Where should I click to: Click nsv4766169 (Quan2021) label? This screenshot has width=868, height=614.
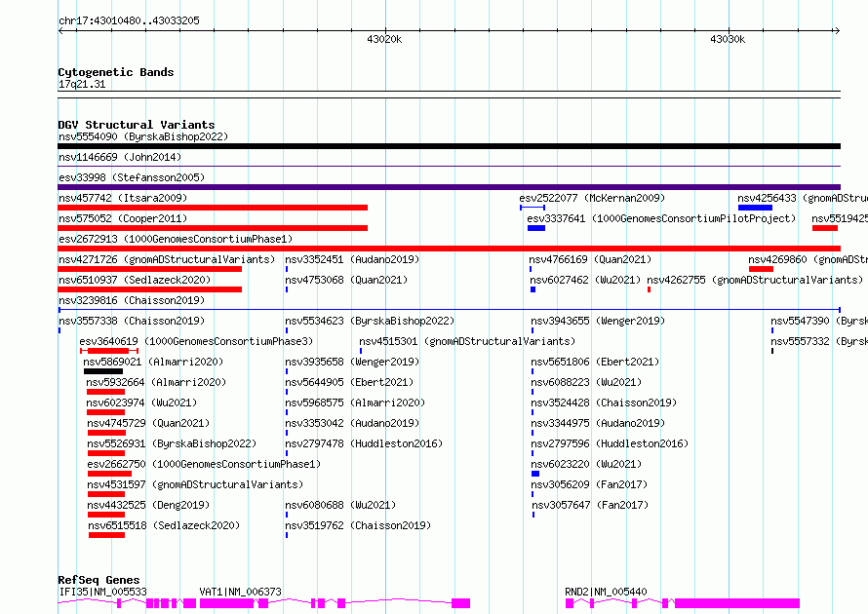pos(590,259)
